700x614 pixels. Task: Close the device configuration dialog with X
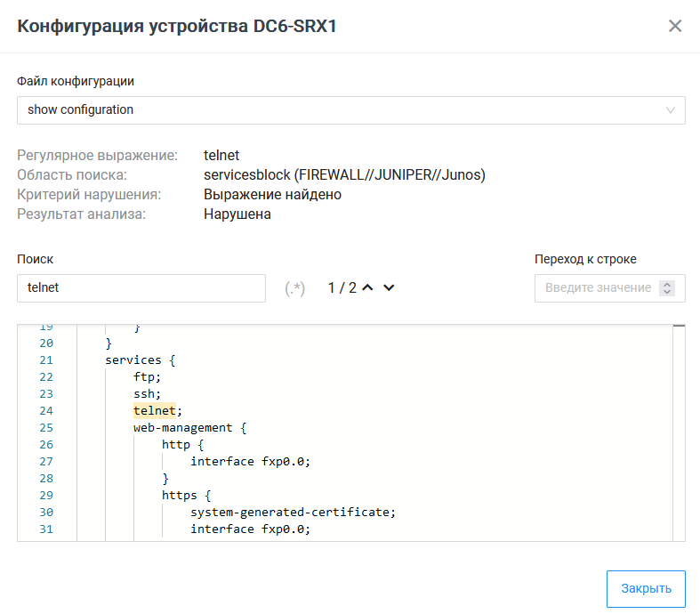[x=675, y=26]
